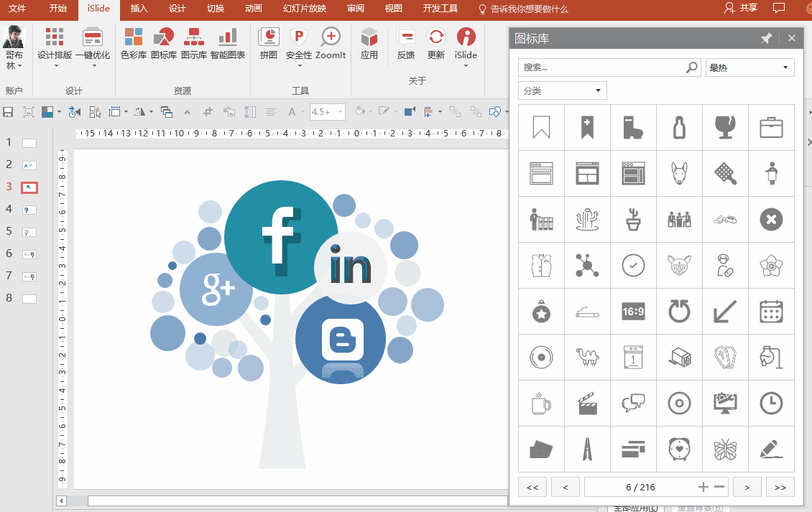Image resolution: width=812 pixels, height=512 pixels.
Task: Open the 视图 view tab
Action: point(394,9)
